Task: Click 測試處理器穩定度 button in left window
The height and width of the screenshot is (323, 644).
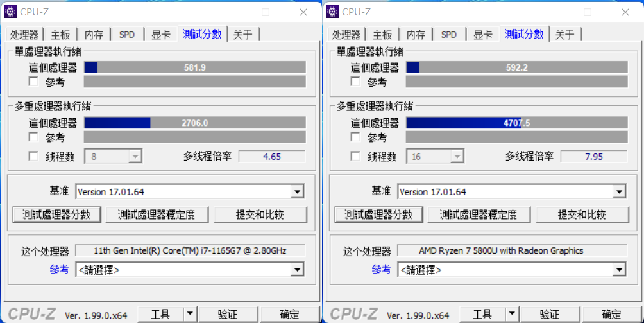Action: point(157,214)
